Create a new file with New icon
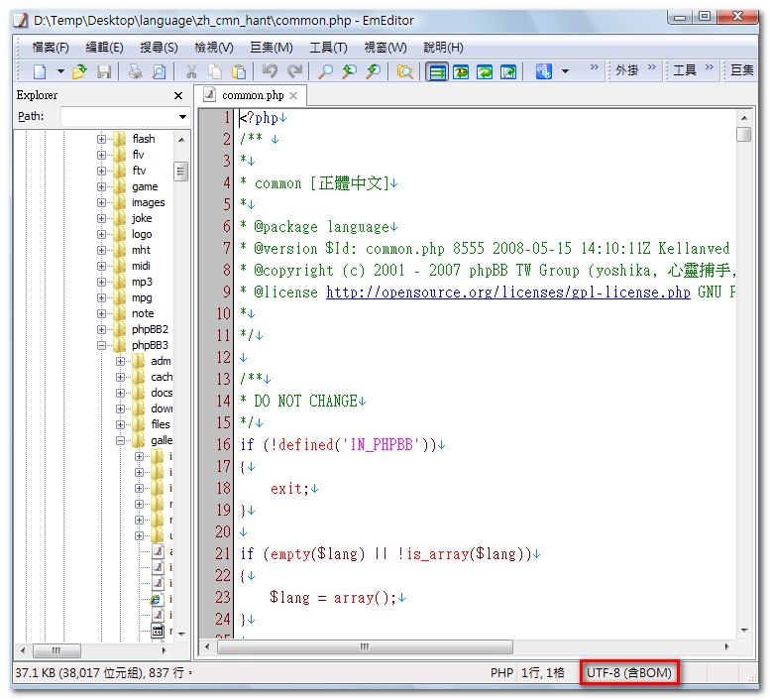 pos(41,71)
